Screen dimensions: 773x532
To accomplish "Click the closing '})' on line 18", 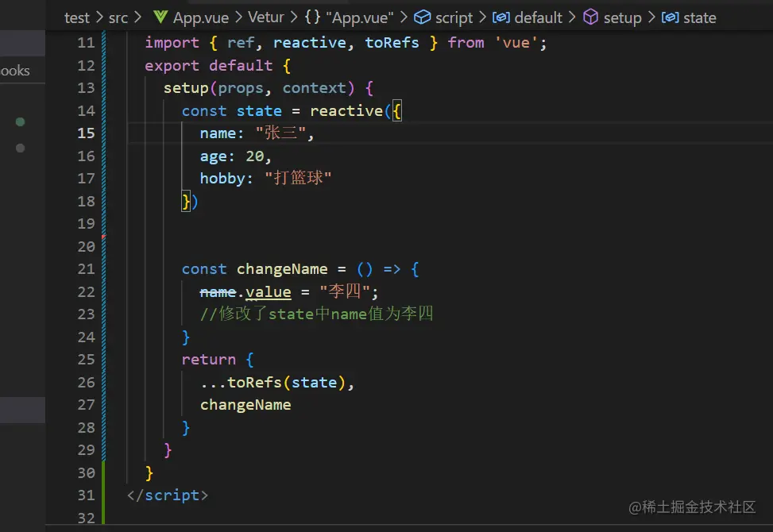I will point(190,202).
